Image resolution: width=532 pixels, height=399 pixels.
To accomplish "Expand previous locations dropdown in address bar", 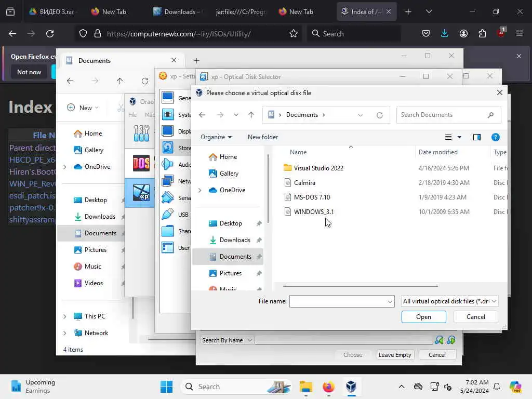I will pos(361,115).
